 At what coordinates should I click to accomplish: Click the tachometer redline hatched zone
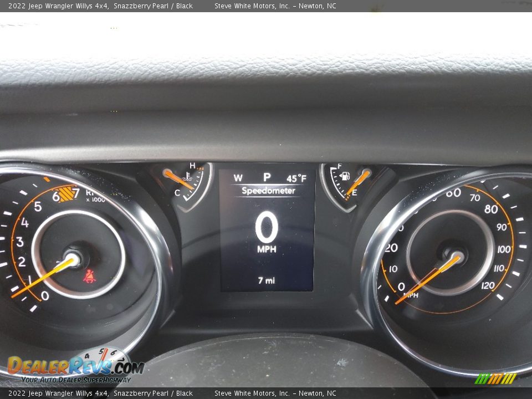pos(66,194)
